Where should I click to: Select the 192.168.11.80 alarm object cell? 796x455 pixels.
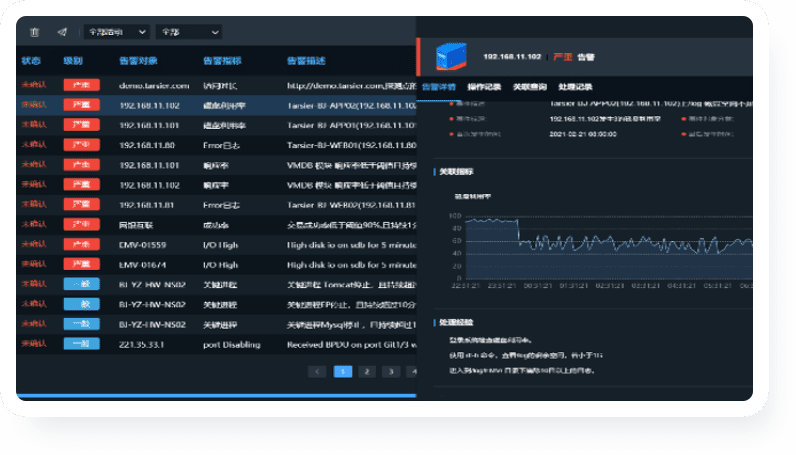[147, 145]
